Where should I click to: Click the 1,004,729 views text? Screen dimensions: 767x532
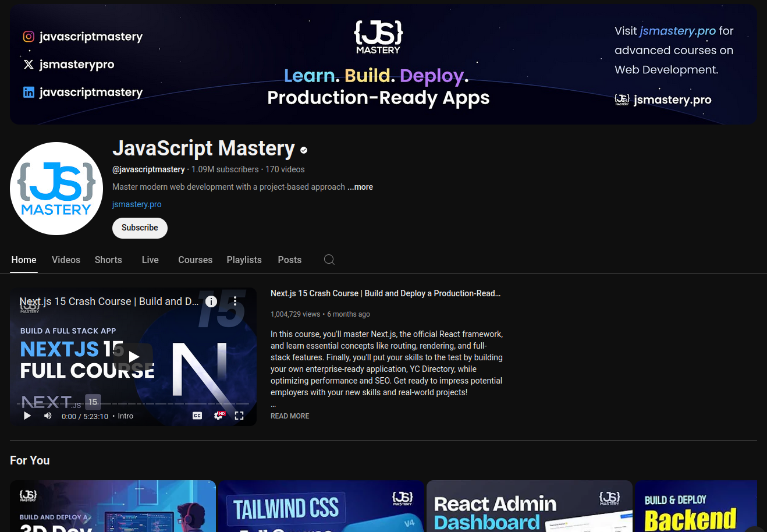295,314
